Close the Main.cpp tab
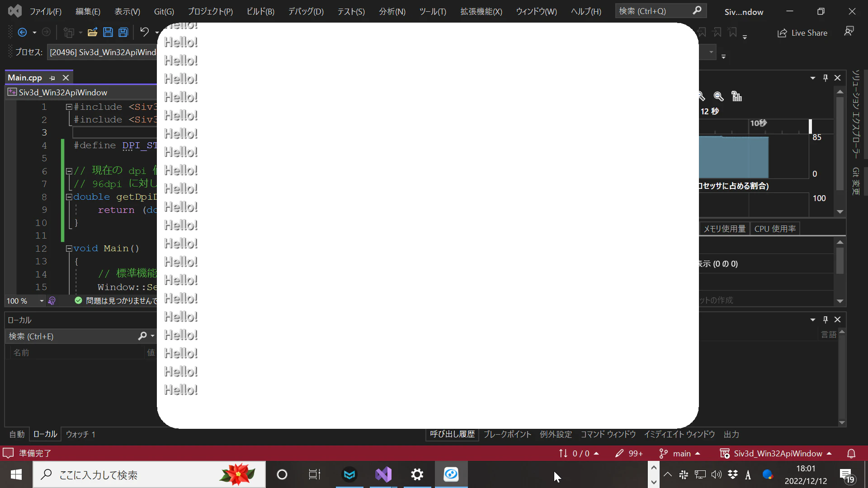This screenshot has width=868, height=488. [66, 78]
